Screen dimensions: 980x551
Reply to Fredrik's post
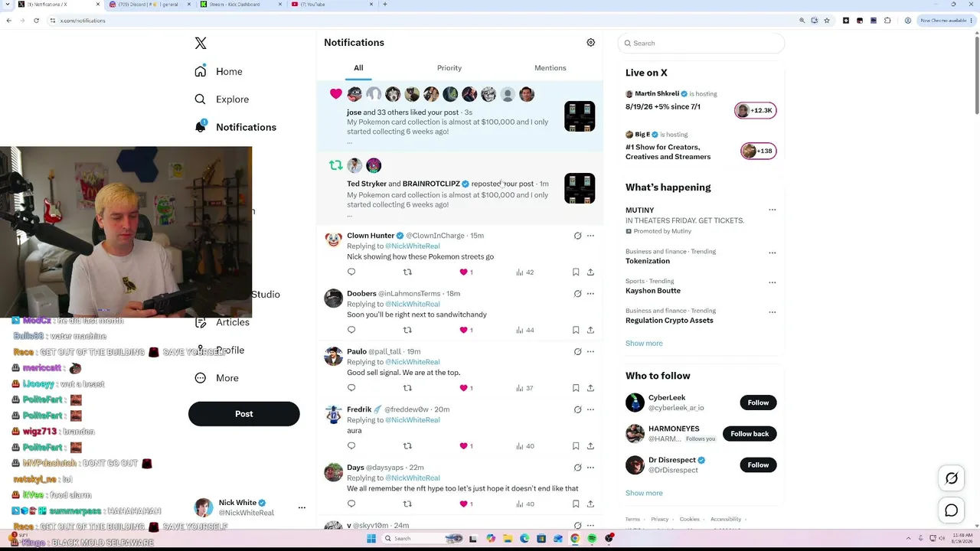[351, 446]
